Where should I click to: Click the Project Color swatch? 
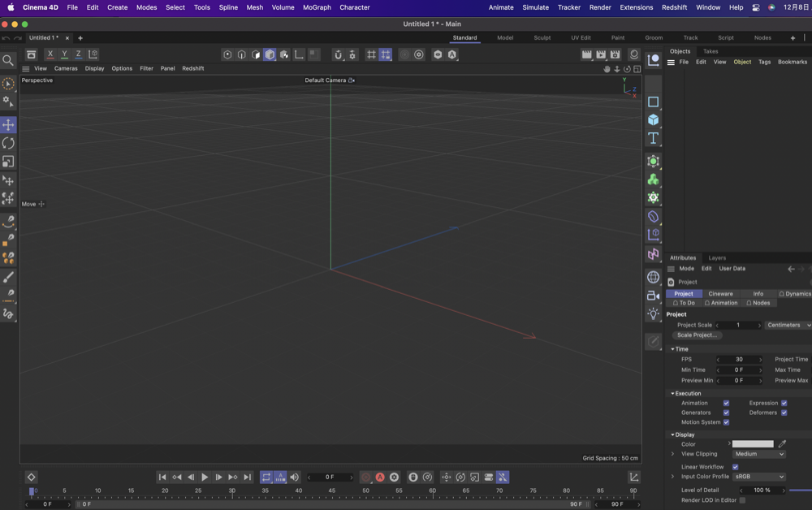point(753,444)
